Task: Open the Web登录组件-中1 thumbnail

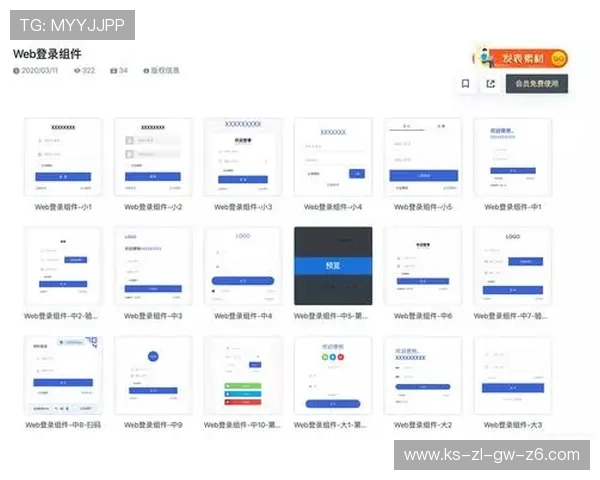Action: click(513, 157)
